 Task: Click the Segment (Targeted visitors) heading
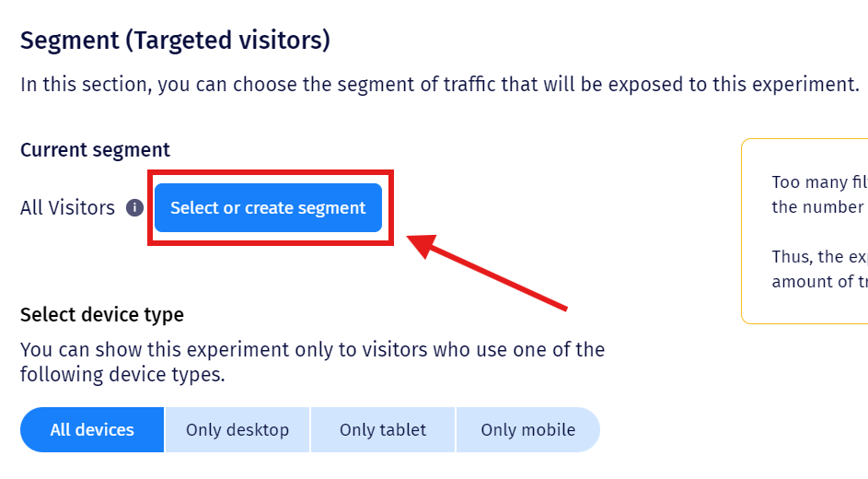pos(175,41)
